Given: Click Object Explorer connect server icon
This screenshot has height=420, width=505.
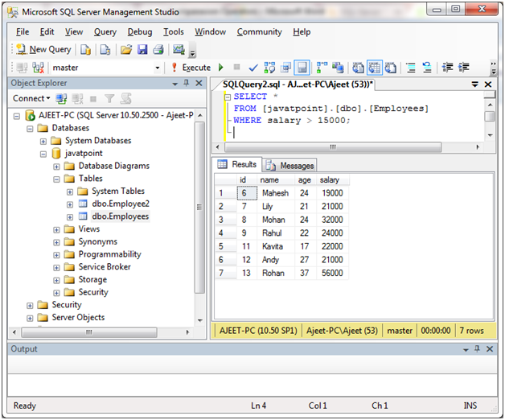Looking at the screenshot, I should pyautogui.click(x=61, y=98).
